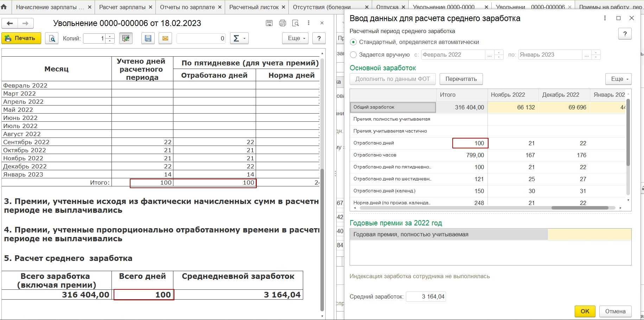Image resolution: width=644 pixels, height=320 pixels.
Task: Increase the Копий count with up arrow
Action: click(x=110, y=36)
